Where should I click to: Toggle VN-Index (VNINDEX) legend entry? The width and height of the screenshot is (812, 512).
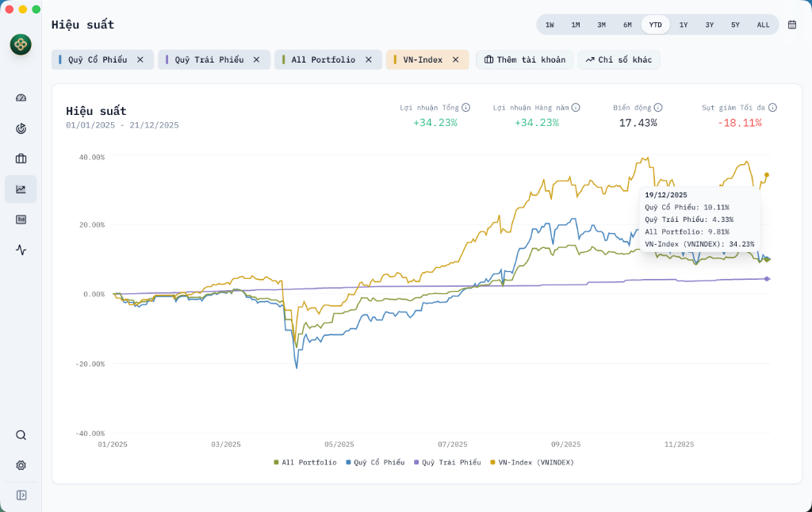531,462
